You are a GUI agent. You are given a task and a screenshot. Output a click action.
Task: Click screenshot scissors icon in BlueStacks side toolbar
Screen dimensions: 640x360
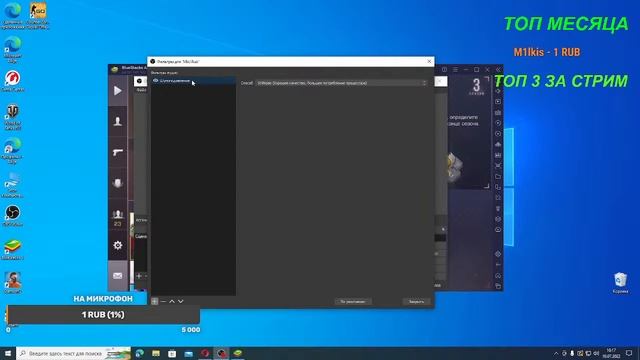498,166
